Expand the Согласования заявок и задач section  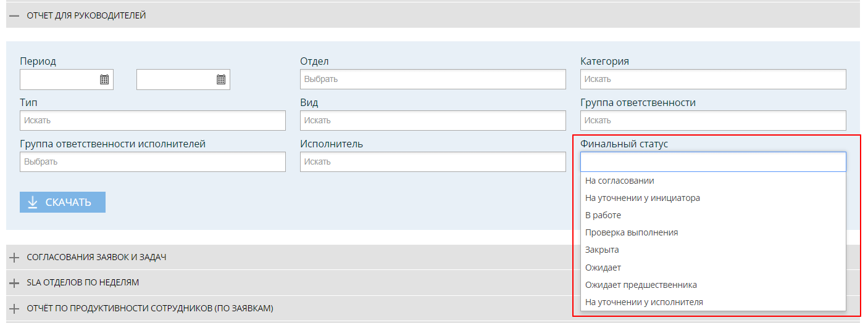(x=15, y=257)
